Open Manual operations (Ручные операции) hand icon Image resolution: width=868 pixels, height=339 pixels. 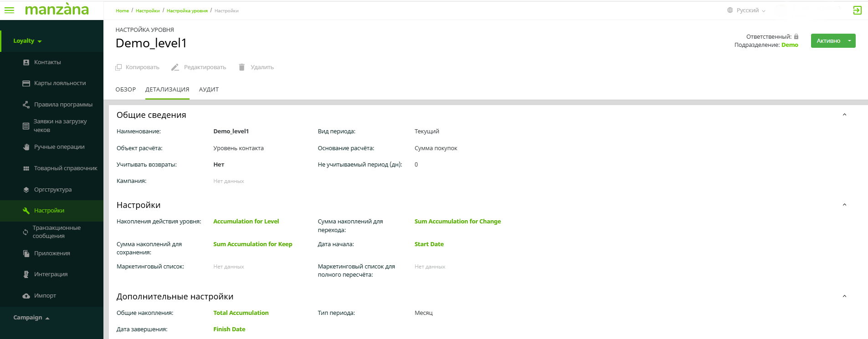tap(26, 147)
